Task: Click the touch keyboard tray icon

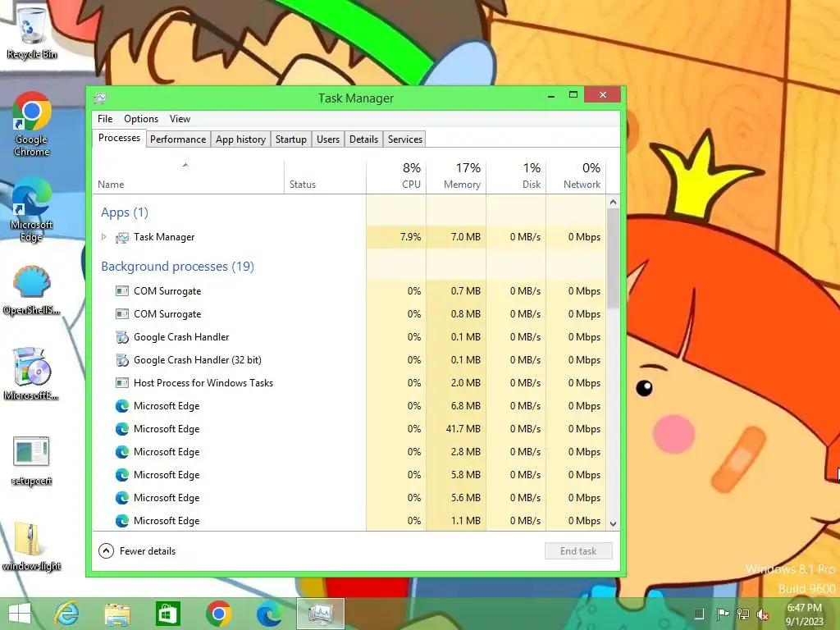Action: [x=699, y=614]
